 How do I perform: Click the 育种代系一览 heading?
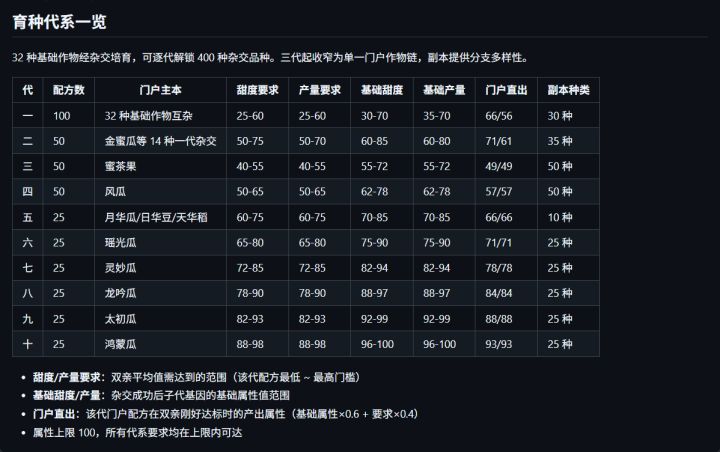tap(60, 21)
